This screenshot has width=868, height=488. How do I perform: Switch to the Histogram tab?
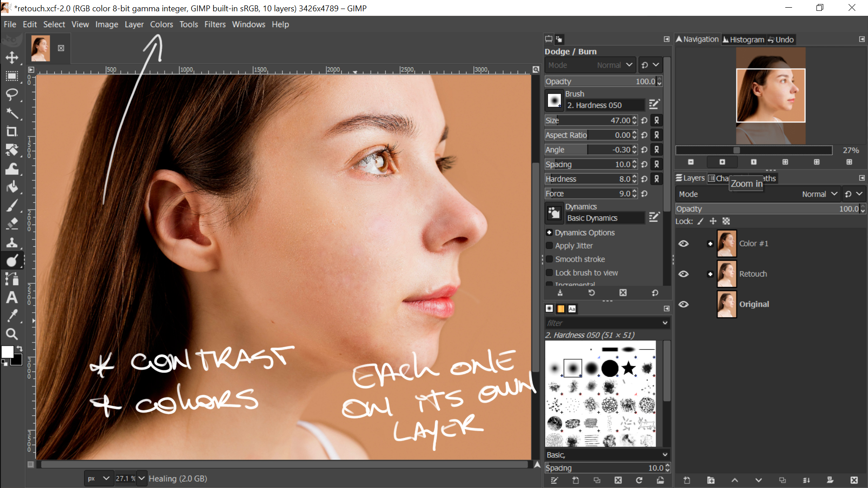point(743,40)
